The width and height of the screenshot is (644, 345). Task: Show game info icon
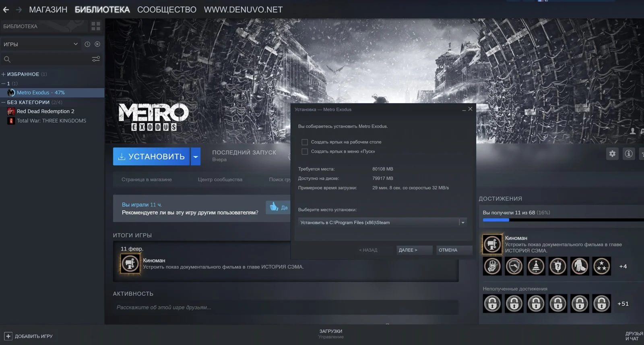[628, 154]
